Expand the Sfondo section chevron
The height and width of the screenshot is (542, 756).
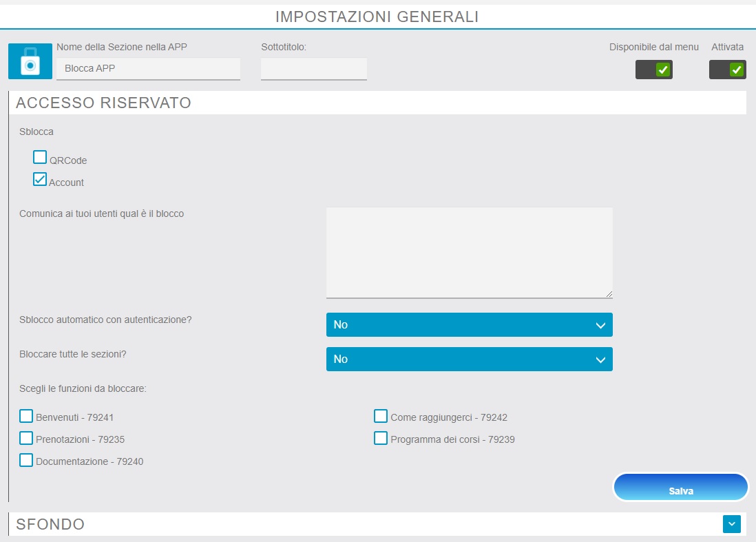tap(731, 524)
